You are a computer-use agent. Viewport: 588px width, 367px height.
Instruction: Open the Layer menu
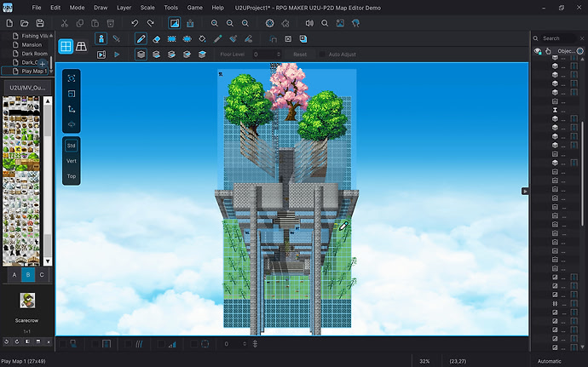coord(124,8)
